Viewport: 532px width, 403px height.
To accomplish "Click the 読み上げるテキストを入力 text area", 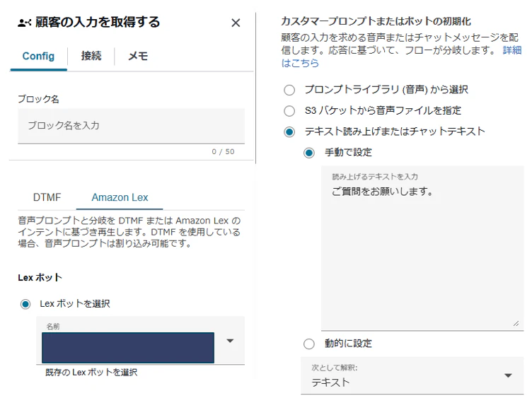I will 422,248.
